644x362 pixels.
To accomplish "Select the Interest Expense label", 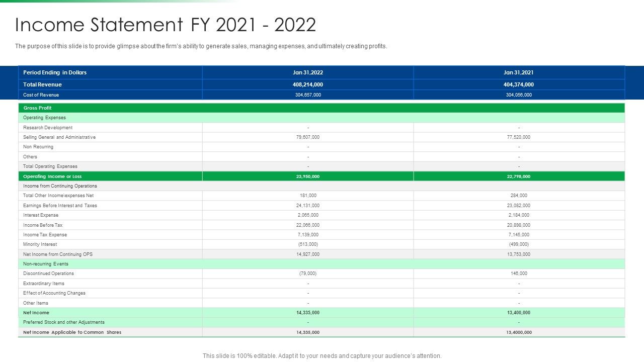I will click(41, 215).
